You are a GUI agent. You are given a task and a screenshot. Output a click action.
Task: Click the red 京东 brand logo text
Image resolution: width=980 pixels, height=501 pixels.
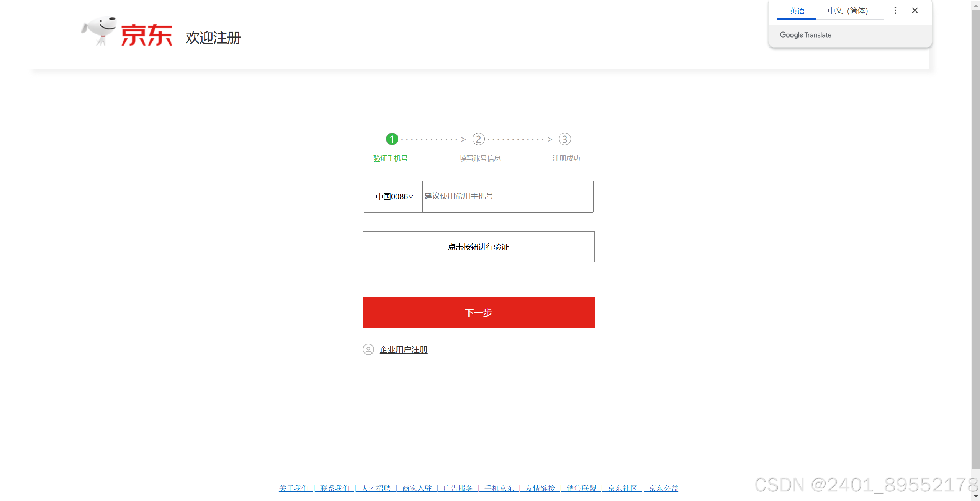click(x=147, y=36)
